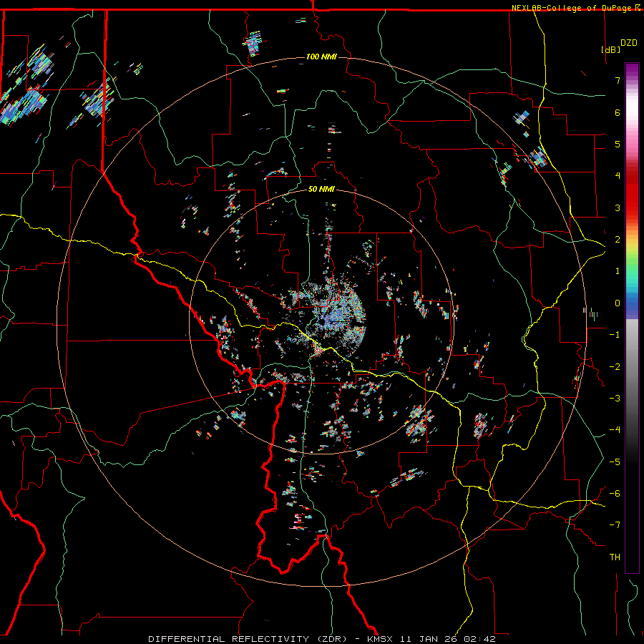Click the [dB] unit label
Screen dimensions: 644x644
click(611, 49)
